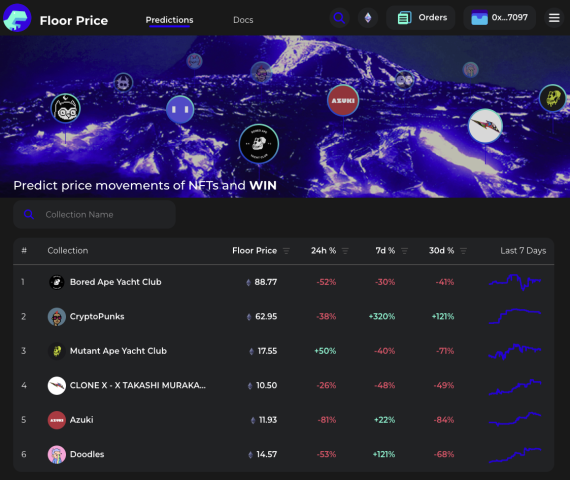This screenshot has height=480, width=570.
Task: Click floor price 14.57
Action: (267, 455)
